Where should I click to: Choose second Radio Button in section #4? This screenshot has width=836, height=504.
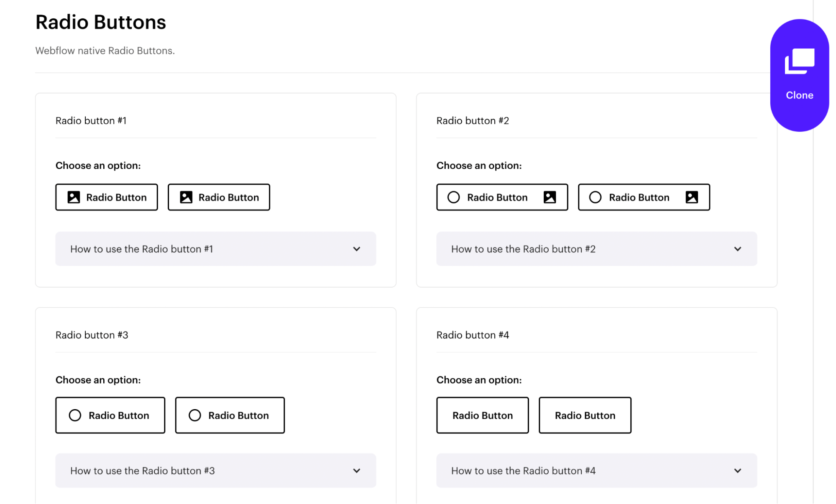click(x=585, y=415)
